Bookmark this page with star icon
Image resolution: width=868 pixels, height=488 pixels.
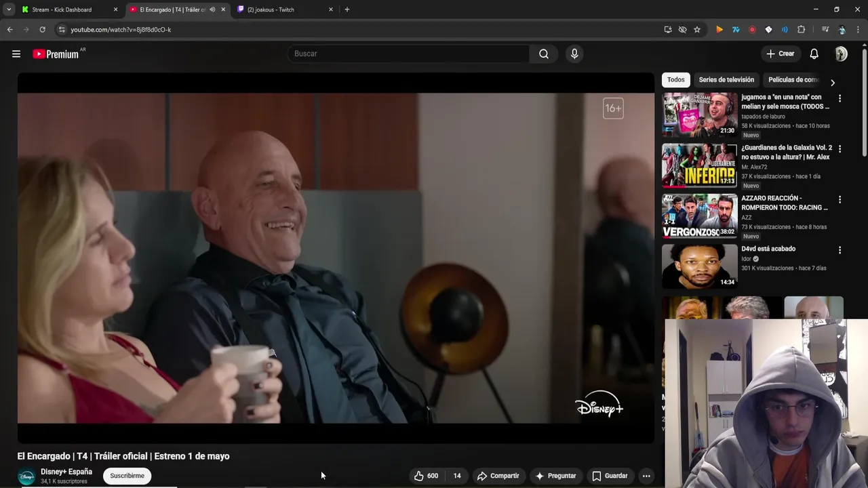tap(697, 30)
